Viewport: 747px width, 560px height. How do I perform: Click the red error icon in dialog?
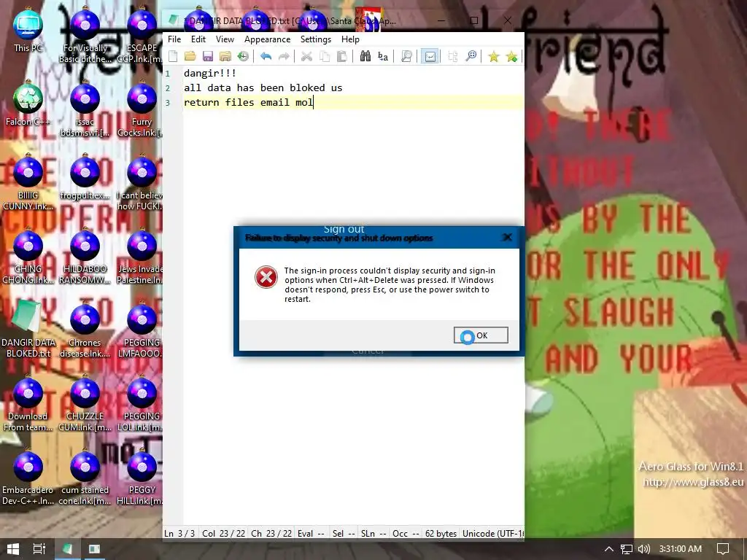click(266, 277)
